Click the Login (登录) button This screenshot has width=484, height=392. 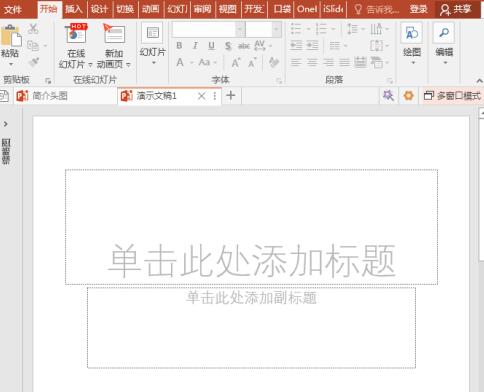tap(418, 9)
